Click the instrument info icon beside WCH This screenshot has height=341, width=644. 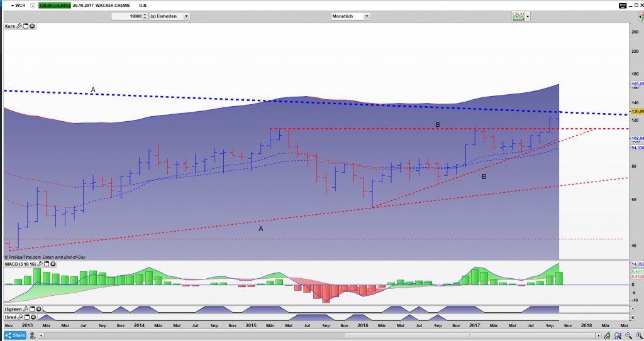33,5
